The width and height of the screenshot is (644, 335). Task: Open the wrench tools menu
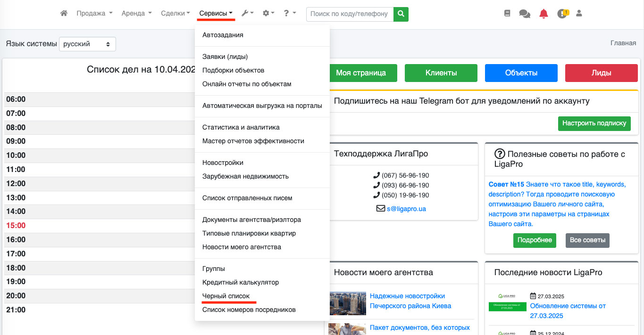(247, 14)
